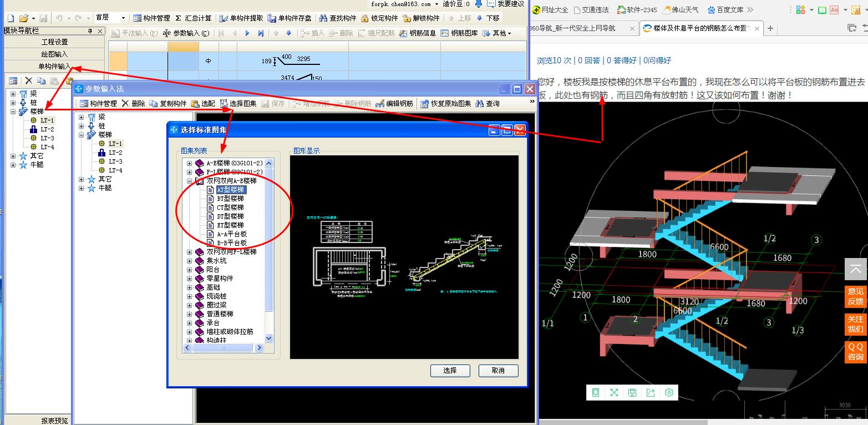Open 钢筋信息 in the secondary toolbar
This screenshot has height=425, width=868.
coord(418,33)
